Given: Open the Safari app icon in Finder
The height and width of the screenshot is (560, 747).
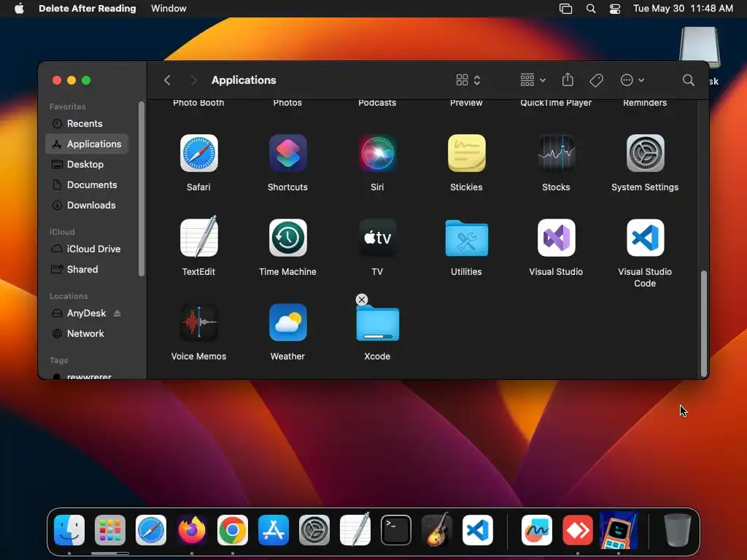Looking at the screenshot, I should click(x=198, y=153).
